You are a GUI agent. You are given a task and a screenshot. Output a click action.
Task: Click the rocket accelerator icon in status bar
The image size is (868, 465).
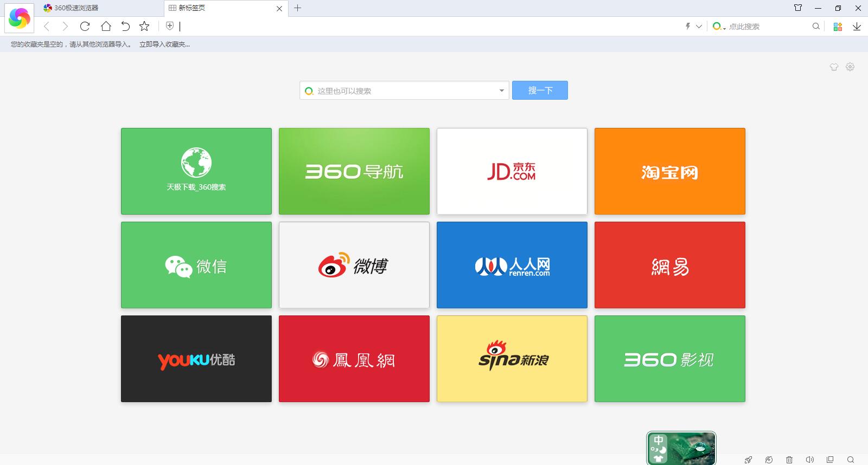[748, 460]
